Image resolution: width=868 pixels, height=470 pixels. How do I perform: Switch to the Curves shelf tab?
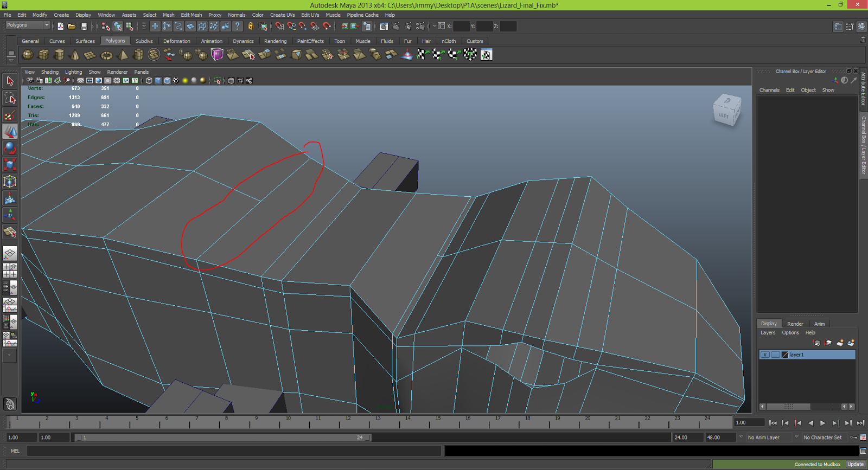(x=57, y=41)
